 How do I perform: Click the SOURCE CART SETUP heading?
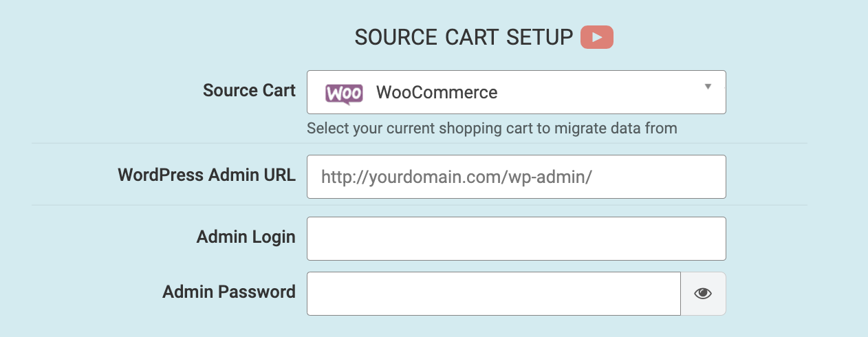click(x=464, y=37)
